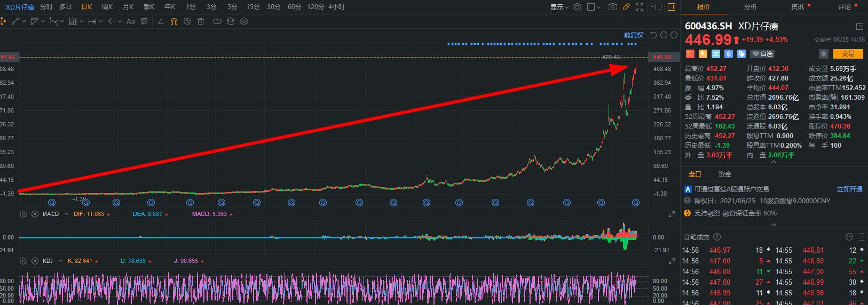Remove the KDJ indicator

click(34, 261)
